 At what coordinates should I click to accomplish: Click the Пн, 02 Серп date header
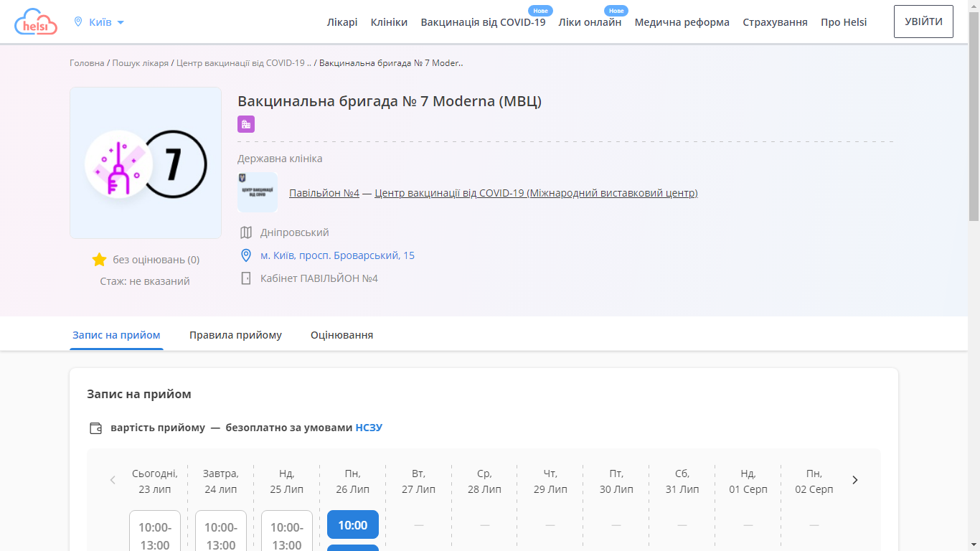click(814, 481)
